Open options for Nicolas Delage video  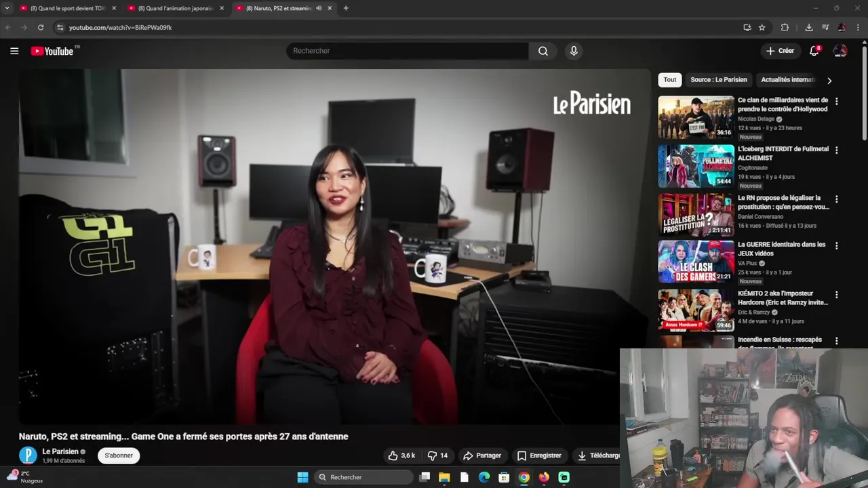pyautogui.click(x=836, y=101)
